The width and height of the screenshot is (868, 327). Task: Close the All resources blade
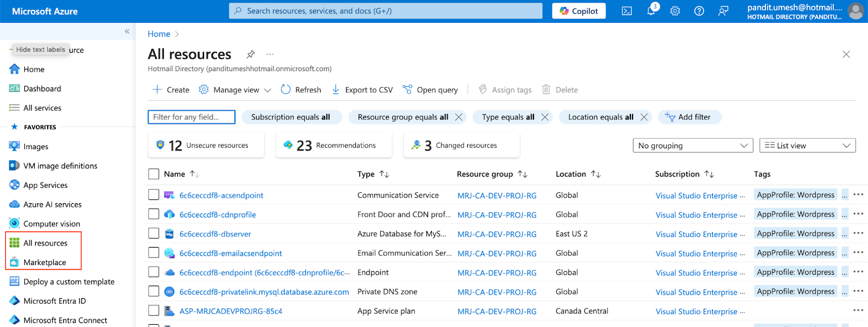(846, 54)
